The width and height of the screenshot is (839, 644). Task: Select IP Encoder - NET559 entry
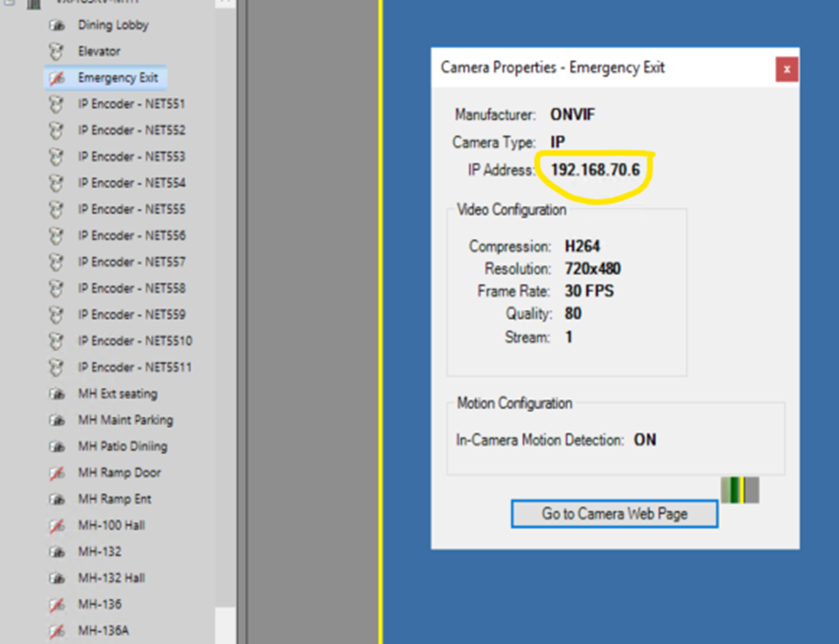[131, 314]
